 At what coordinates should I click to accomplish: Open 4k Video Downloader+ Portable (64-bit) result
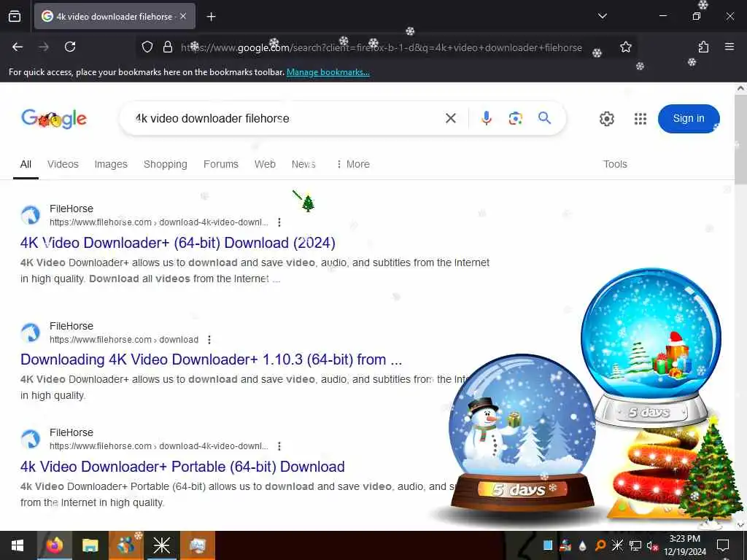tap(182, 467)
